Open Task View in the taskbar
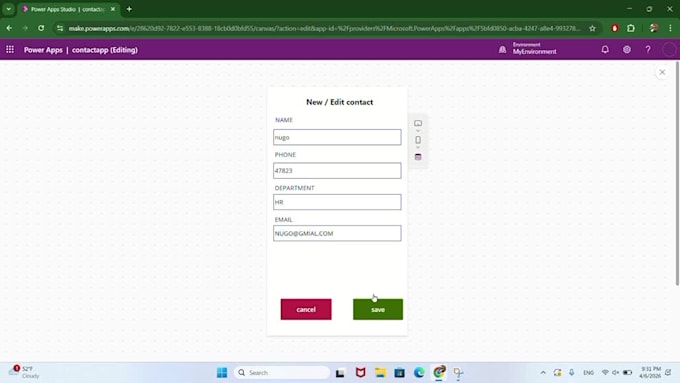The width and height of the screenshot is (680, 383). (340, 373)
